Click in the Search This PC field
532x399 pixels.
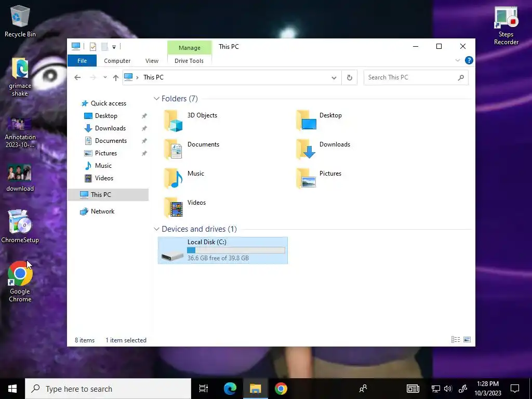[416, 78]
